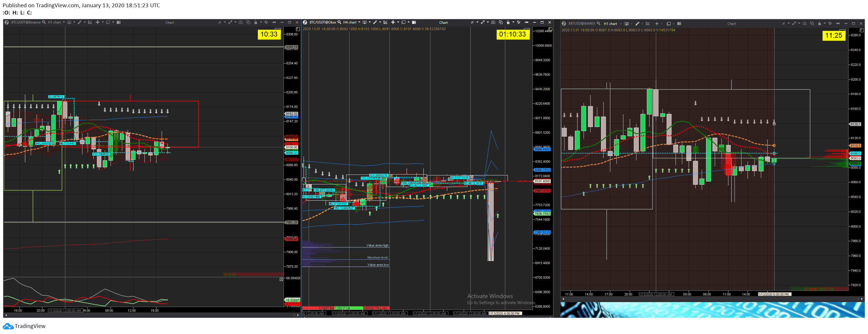Click the BTCUSDT@Binance symbol name
The image size is (868, 334).
click(x=26, y=22)
